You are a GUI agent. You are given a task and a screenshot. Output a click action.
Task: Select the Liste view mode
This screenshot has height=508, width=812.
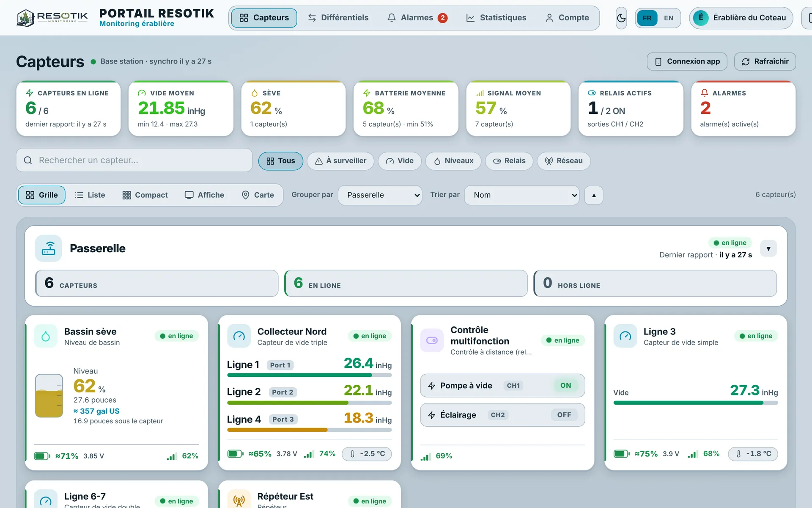90,195
